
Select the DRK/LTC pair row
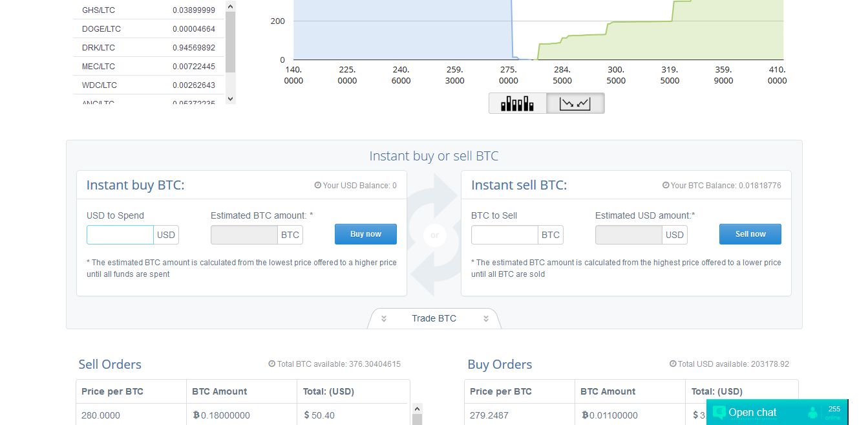point(148,48)
